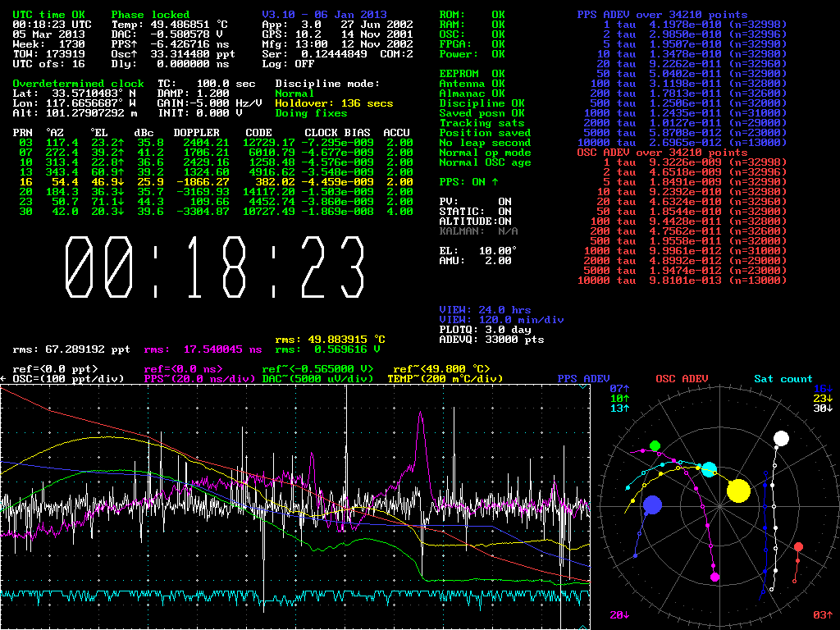Viewport: 840px width, 630px height.
Task: Click the 'Normal OSC age' status line
Action: pos(485,162)
